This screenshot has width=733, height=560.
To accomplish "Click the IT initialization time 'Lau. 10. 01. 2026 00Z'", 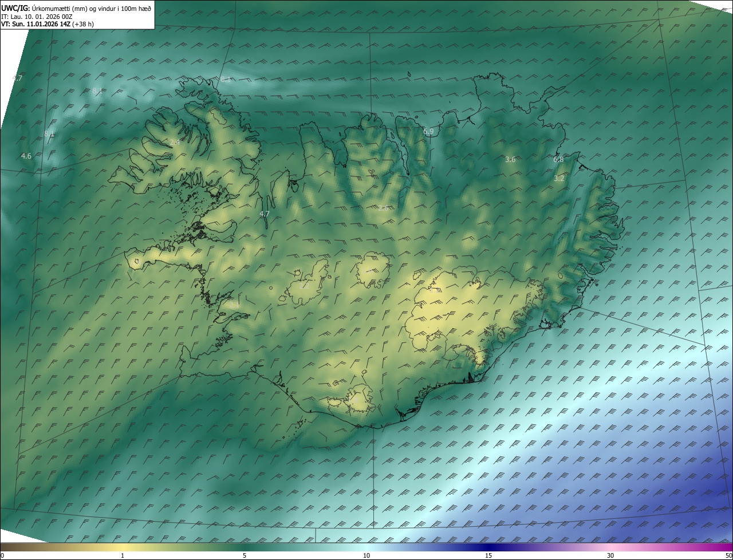I will coord(42,17).
